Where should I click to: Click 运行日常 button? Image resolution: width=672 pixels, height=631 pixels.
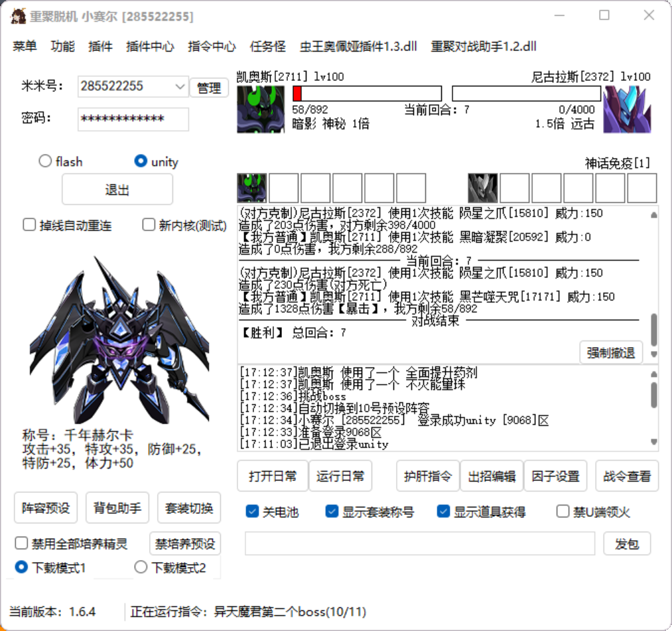point(340,476)
